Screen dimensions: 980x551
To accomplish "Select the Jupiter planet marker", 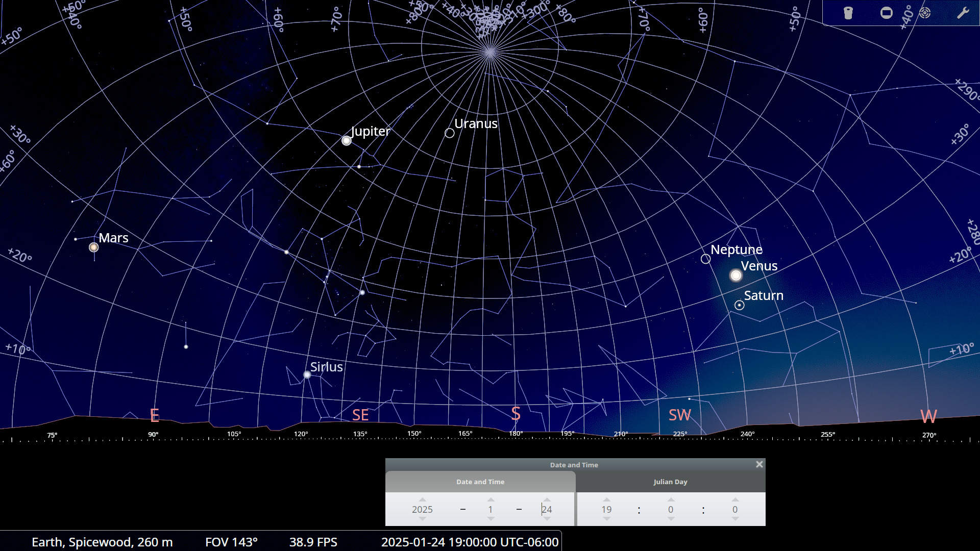I will [347, 141].
